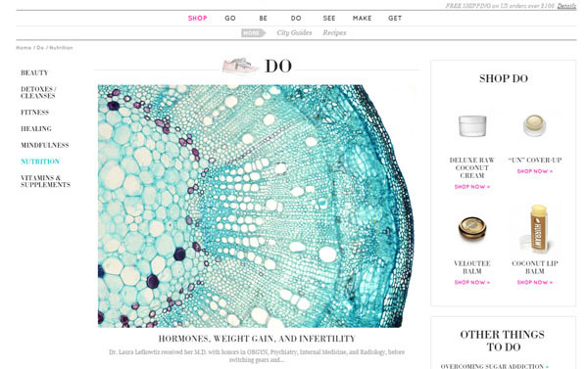Open the Detoxes / Cleanses category

click(38, 93)
